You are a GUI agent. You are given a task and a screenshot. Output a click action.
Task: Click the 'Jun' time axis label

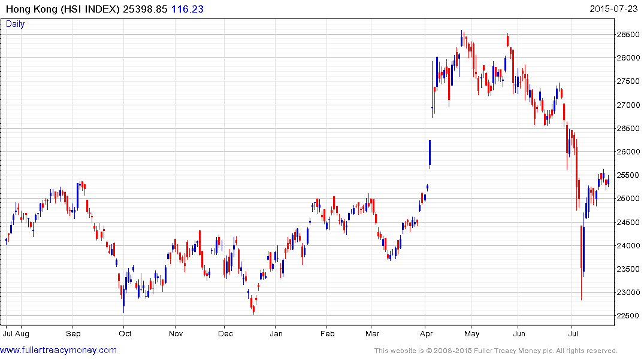(519, 333)
